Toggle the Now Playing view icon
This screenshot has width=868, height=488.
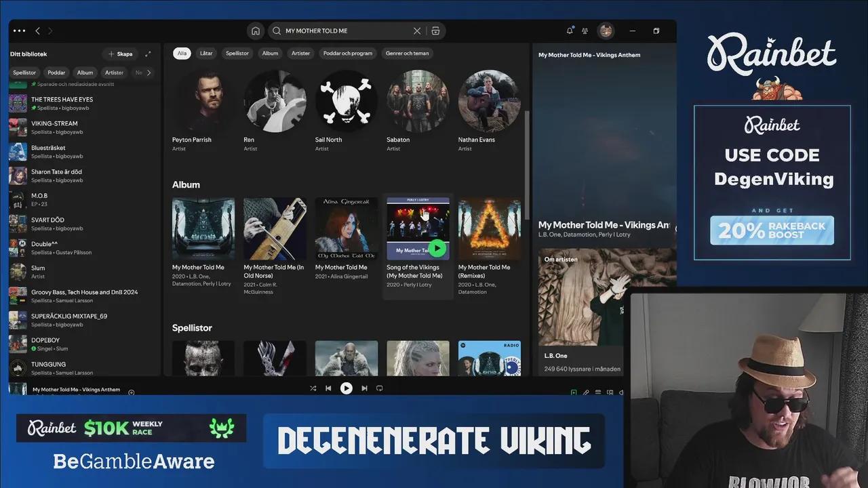point(574,392)
